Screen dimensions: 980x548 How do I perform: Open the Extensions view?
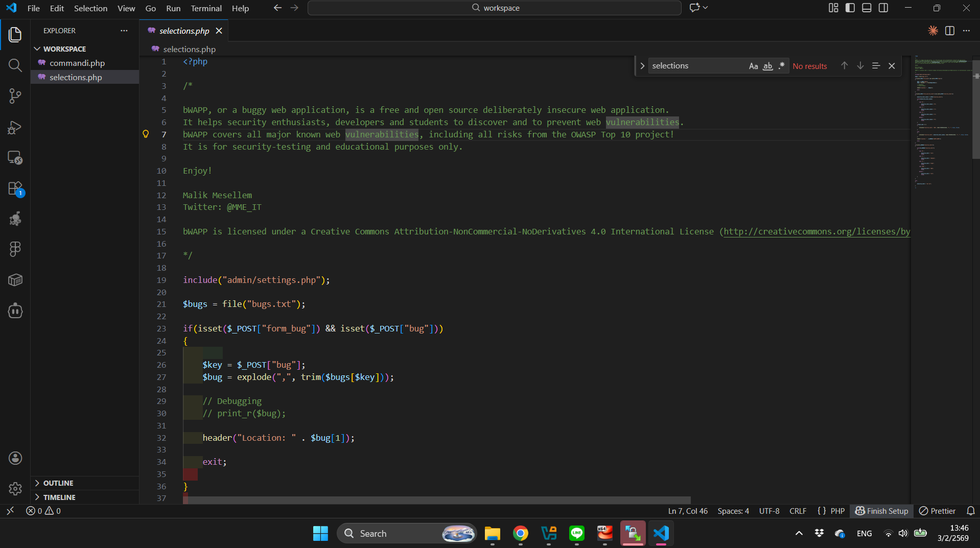pos(15,188)
